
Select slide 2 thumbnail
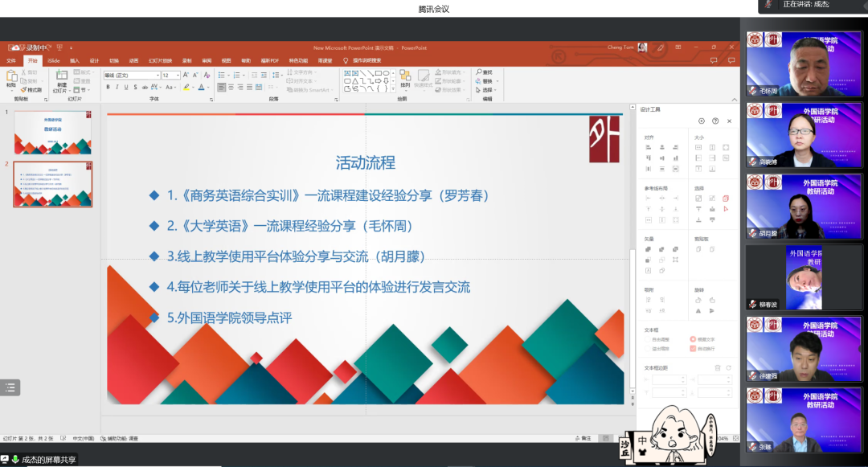[x=52, y=184]
